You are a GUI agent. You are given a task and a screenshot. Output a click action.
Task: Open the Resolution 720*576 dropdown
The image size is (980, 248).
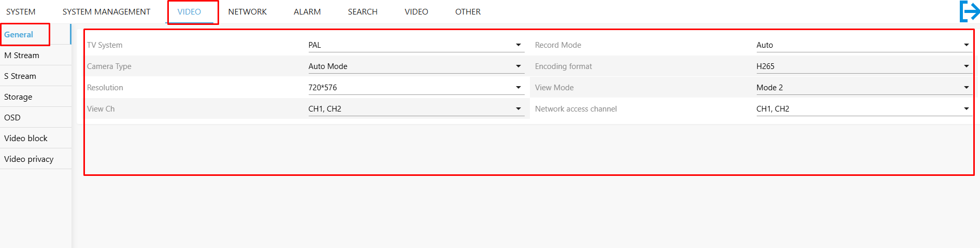click(x=416, y=88)
